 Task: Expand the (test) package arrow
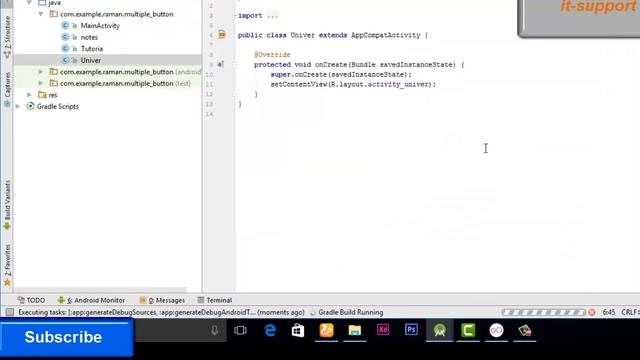pos(41,83)
